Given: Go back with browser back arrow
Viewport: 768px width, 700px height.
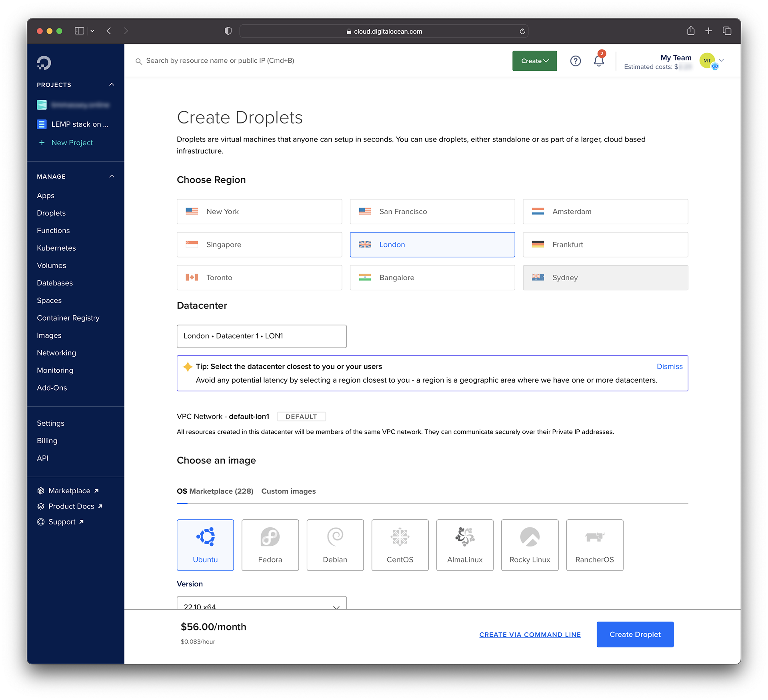Looking at the screenshot, I should [109, 31].
